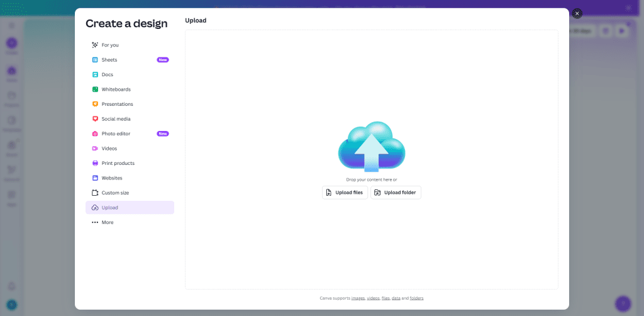Click the New badge beside Sheets

(163, 60)
